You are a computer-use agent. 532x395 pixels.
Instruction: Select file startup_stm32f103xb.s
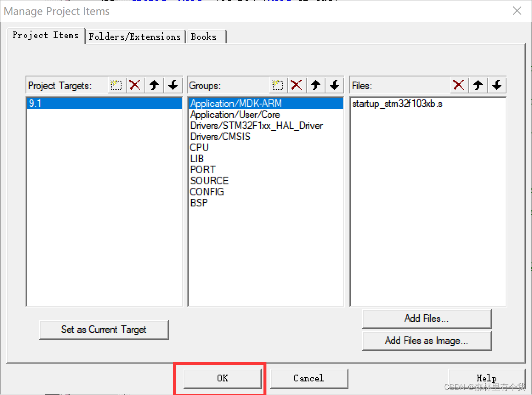click(428, 103)
